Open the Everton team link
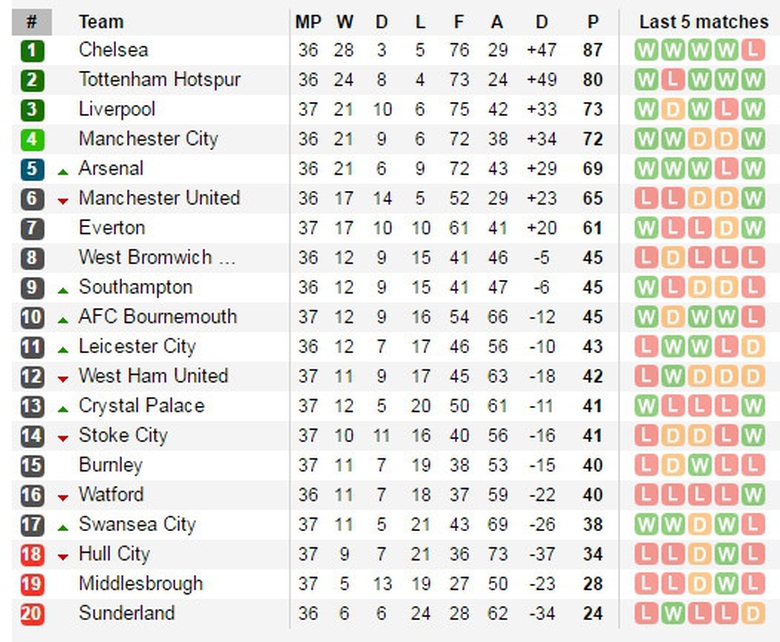The width and height of the screenshot is (780, 642). (x=112, y=228)
